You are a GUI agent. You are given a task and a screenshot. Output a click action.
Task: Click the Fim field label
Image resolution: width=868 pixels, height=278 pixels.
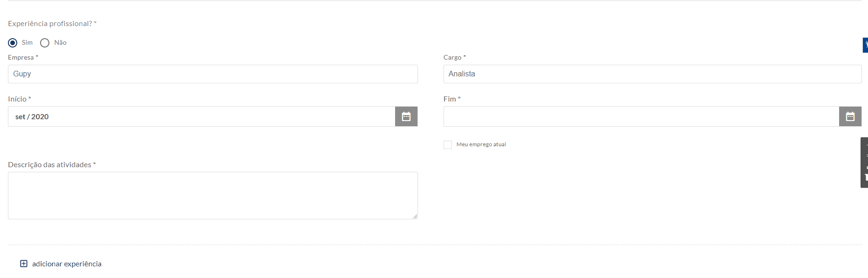450,99
